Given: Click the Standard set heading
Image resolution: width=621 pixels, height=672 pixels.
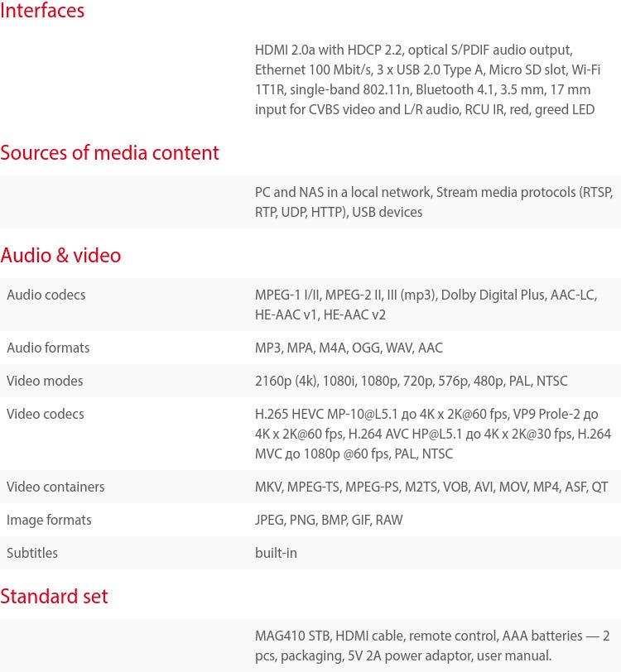Looking at the screenshot, I should pos(54,597).
